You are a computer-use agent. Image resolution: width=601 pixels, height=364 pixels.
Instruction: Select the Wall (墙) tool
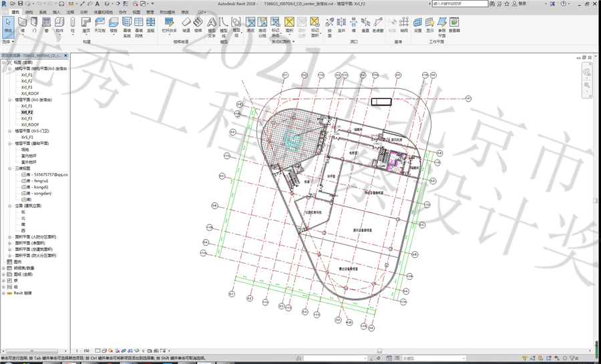click(23, 25)
